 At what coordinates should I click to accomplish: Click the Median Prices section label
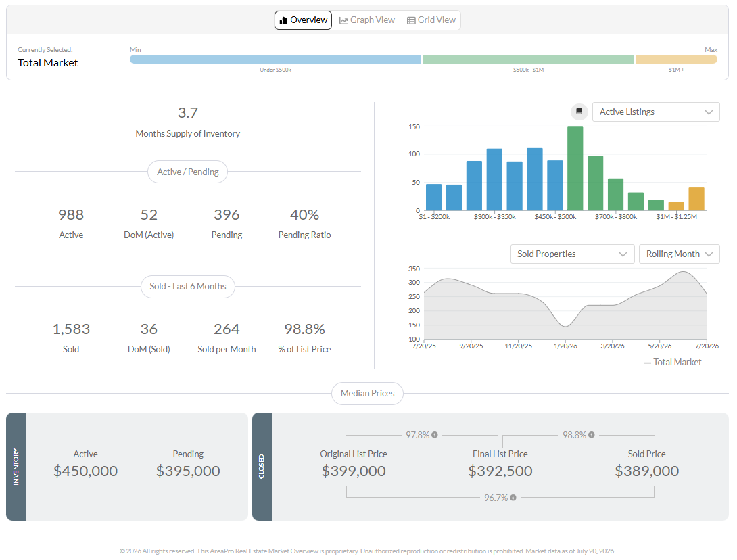point(367,393)
